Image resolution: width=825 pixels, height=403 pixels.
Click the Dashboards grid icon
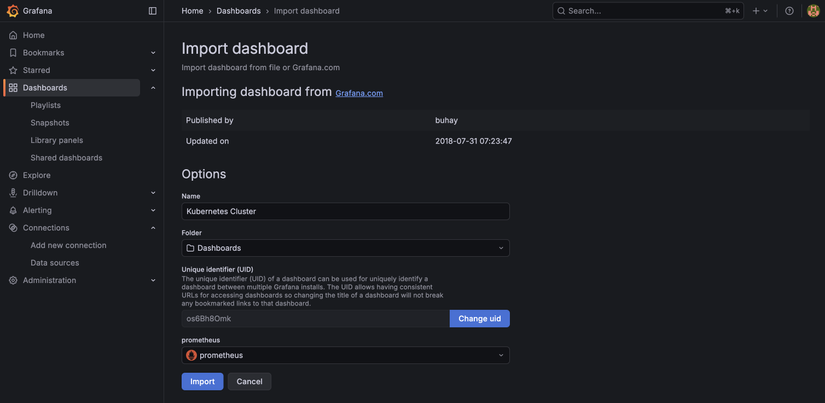(x=13, y=88)
